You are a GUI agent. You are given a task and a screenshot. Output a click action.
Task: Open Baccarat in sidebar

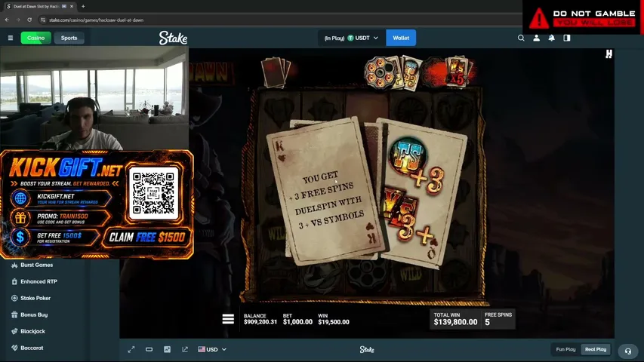32,348
